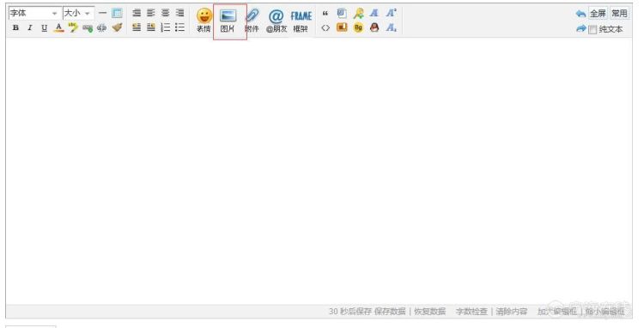
Task: Enable the 纯文本 plain text checkbox
Action: 592,29
